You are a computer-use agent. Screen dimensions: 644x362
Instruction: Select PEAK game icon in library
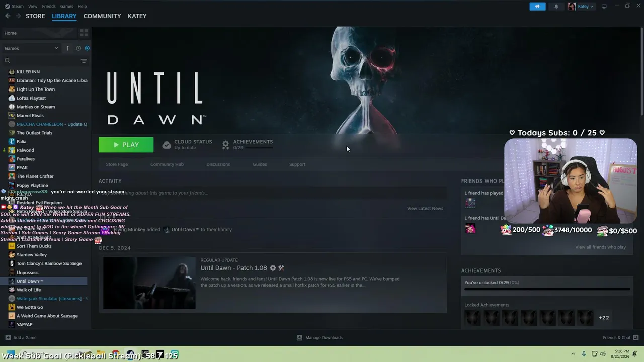(12, 168)
